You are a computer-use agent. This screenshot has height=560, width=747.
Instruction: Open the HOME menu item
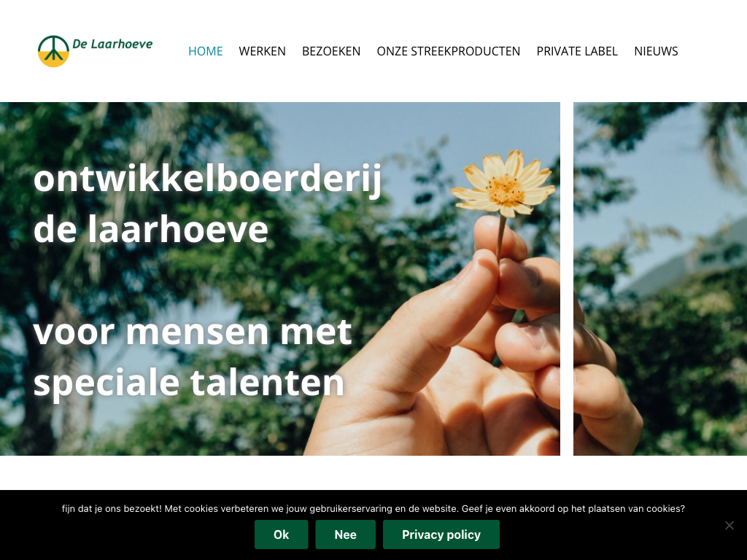[205, 51]
